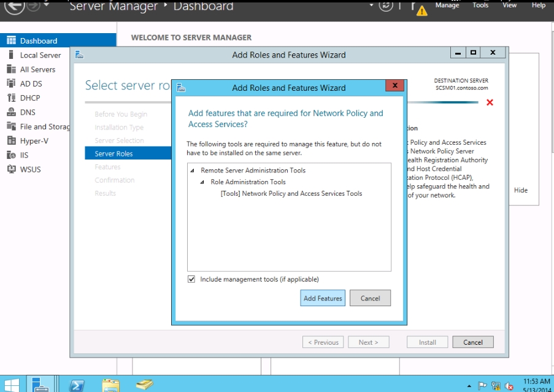554x392 pixels.
Task: Click the IIS role icon
Action: coord(11,155)
